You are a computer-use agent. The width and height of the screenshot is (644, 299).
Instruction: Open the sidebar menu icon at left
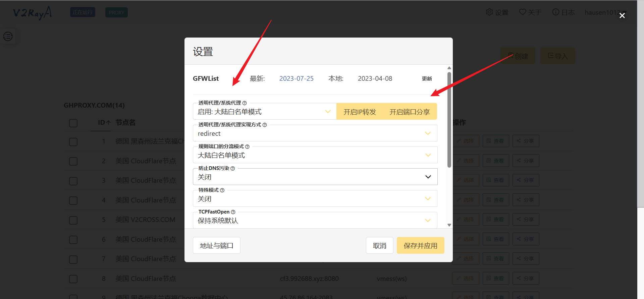[x=8, y=36]
